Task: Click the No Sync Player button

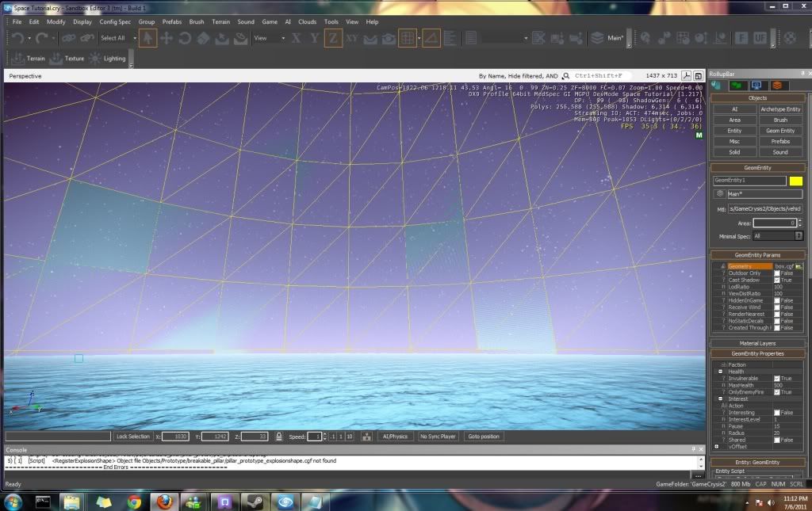Action: pyautogui.click(x=438, y=437)
